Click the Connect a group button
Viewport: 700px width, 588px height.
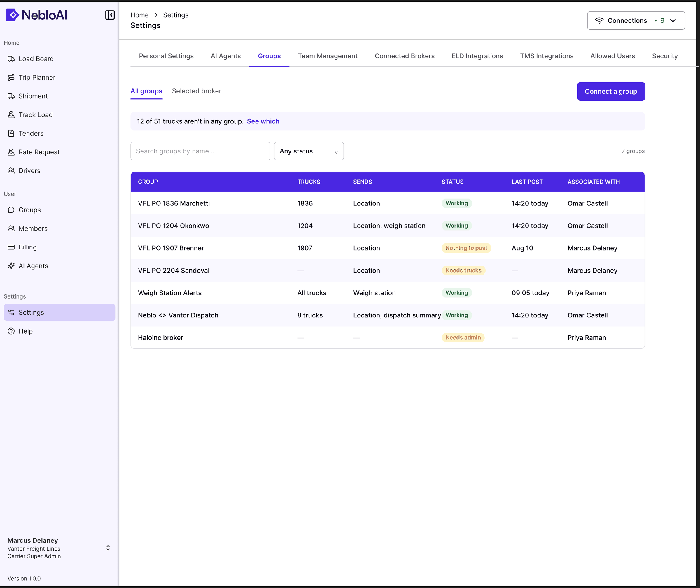[611, 91]
